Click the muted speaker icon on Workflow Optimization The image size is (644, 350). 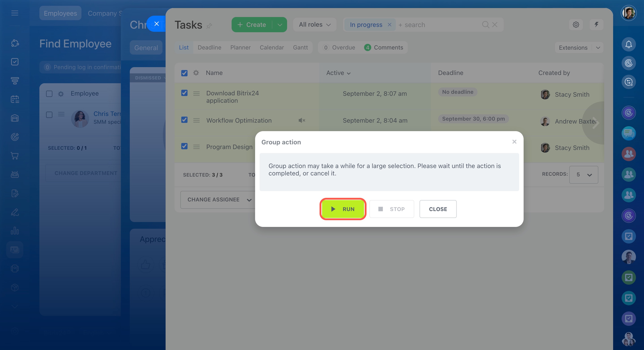(302, 120)
